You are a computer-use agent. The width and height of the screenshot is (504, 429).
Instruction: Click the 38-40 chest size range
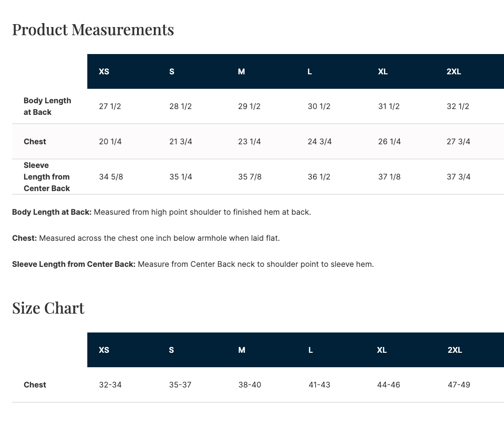(x=250, y=385)
